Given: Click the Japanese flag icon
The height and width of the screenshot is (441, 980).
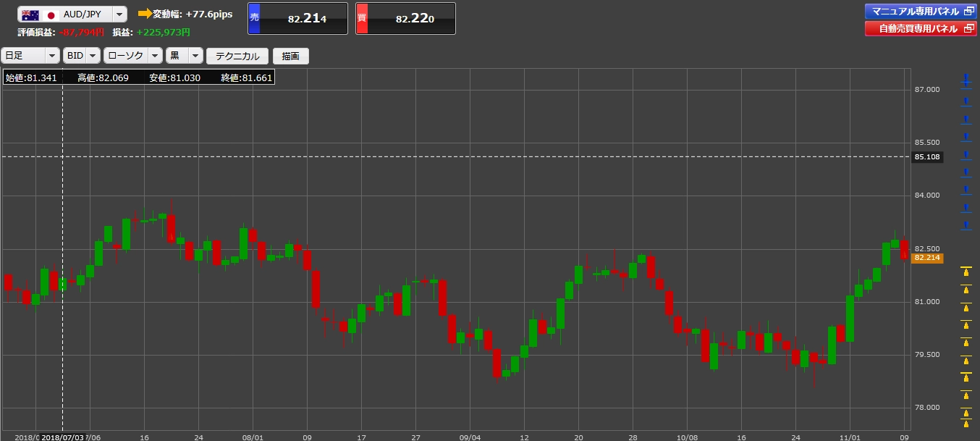Looking at the screenshot, I should tap(51, 15).
